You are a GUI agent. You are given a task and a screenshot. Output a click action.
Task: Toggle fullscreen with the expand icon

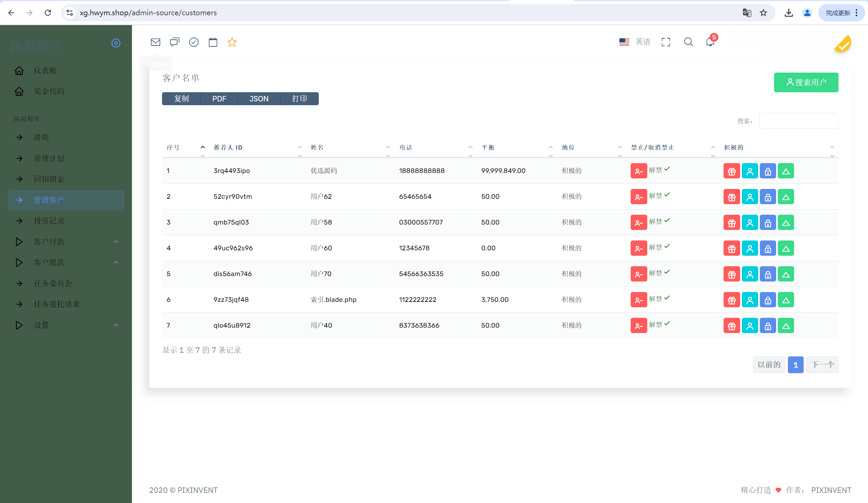point(666,42)
